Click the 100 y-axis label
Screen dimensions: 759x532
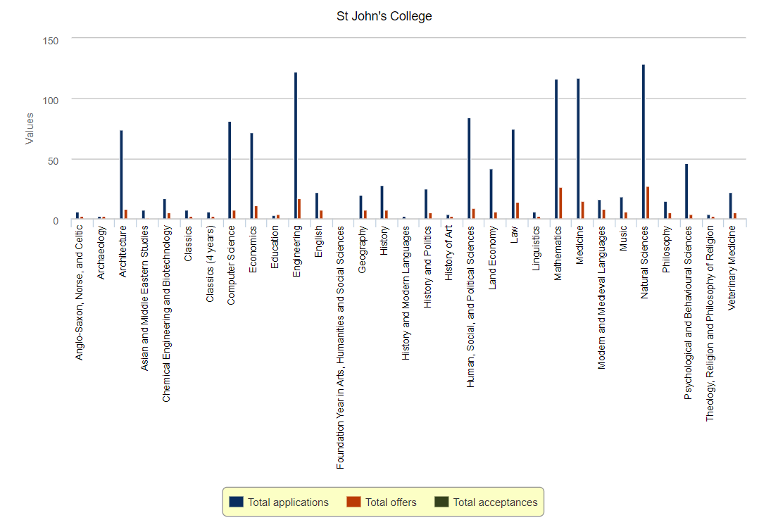click(x=51, y=101)
